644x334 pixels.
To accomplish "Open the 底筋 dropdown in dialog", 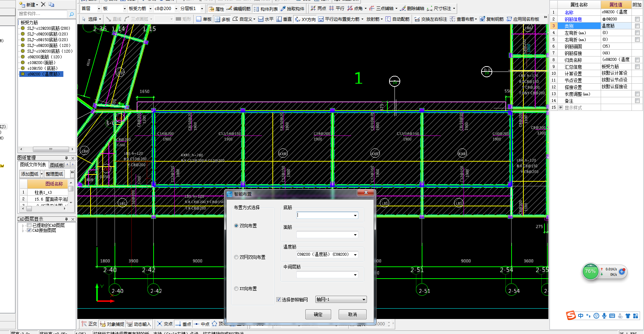I will click(355, 215).
